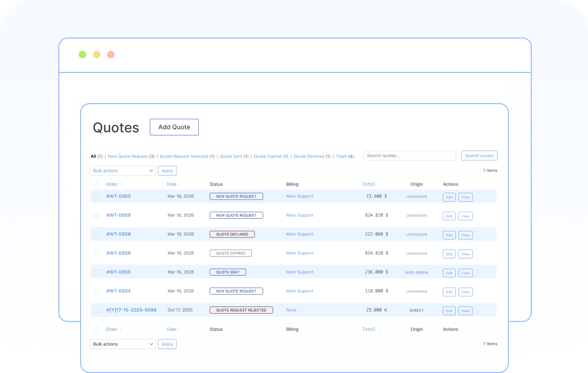Click Edit for order #WT-0058
This screenshot has height=373, width=588.
[x=449, y=235]
